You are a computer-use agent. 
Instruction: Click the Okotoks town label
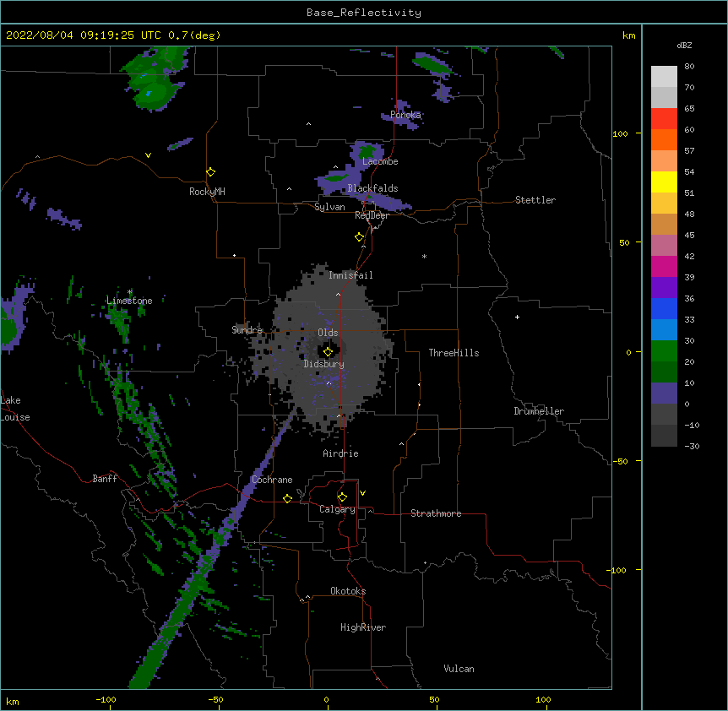click(348, 591)
